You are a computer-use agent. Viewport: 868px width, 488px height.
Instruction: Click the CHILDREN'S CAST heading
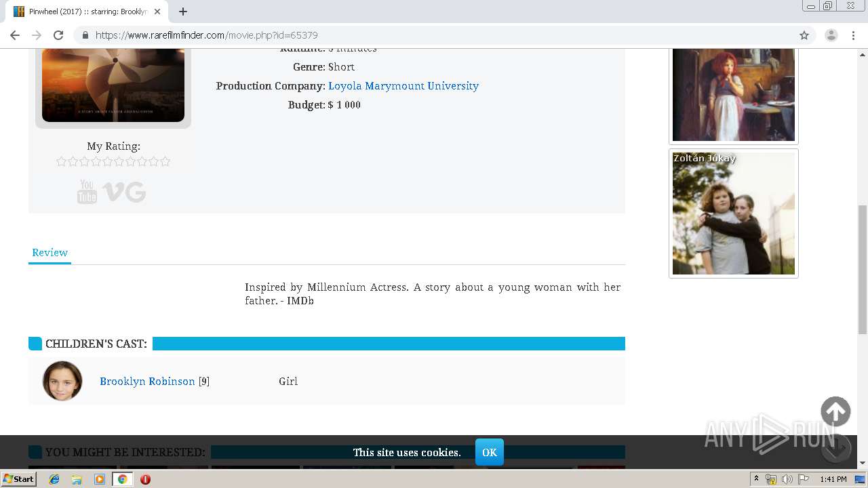[x=96, y=344]
